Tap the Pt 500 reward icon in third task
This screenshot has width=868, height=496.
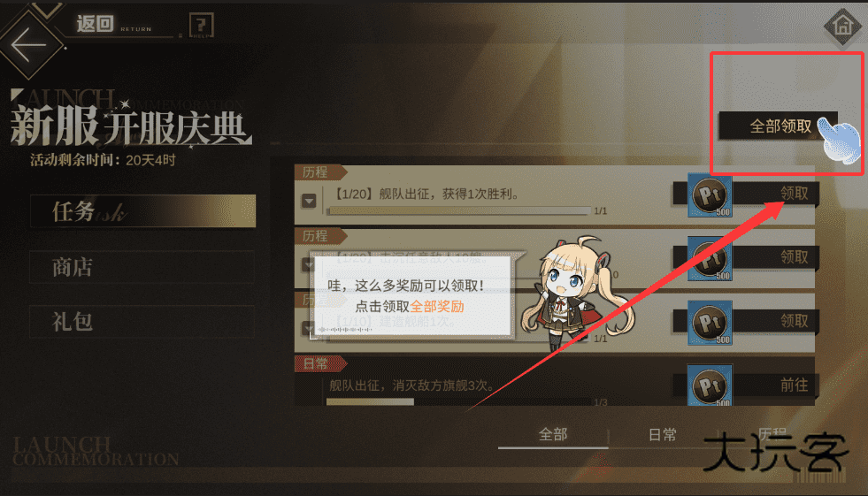(711, 323)
